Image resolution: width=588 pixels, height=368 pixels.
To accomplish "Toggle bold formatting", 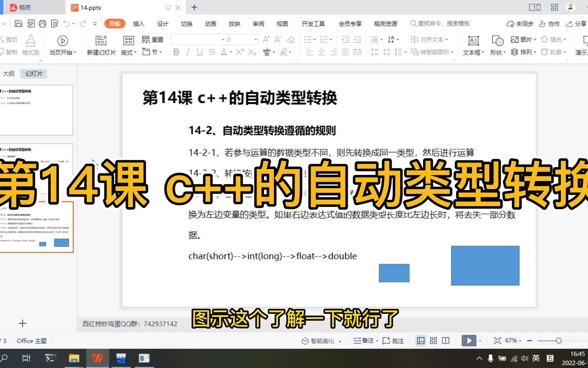I will pos(176,52).
